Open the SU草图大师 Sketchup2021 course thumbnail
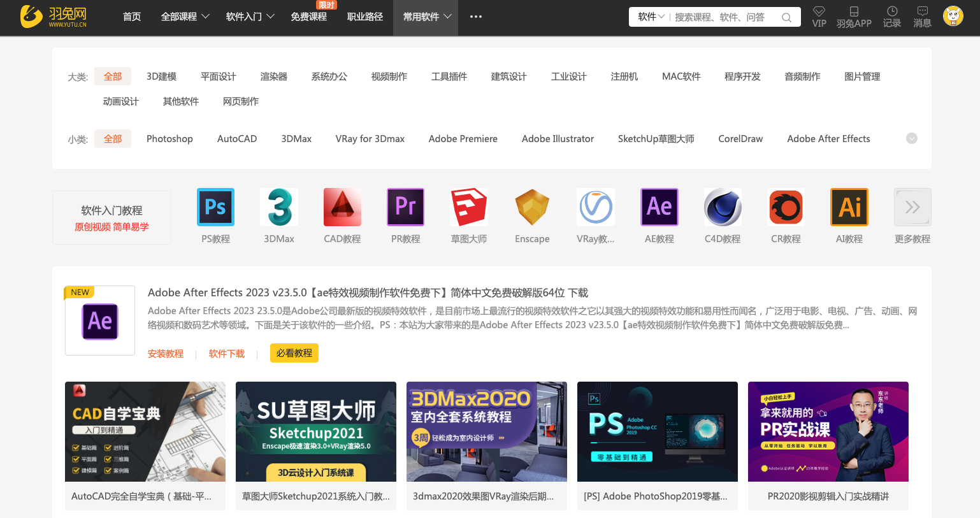 (316, 431)
